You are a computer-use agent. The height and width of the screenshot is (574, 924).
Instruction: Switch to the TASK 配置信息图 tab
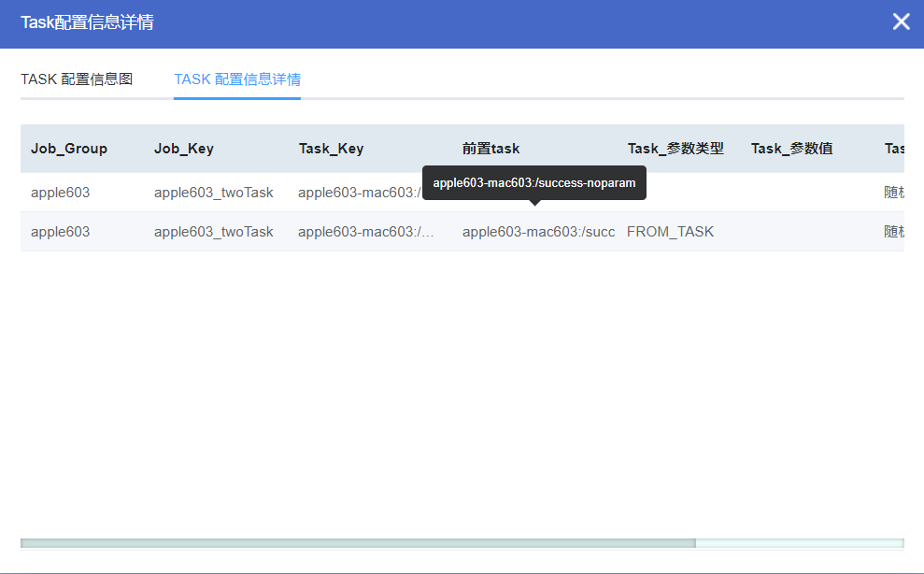pyautogui.click(x=76, y=79)
